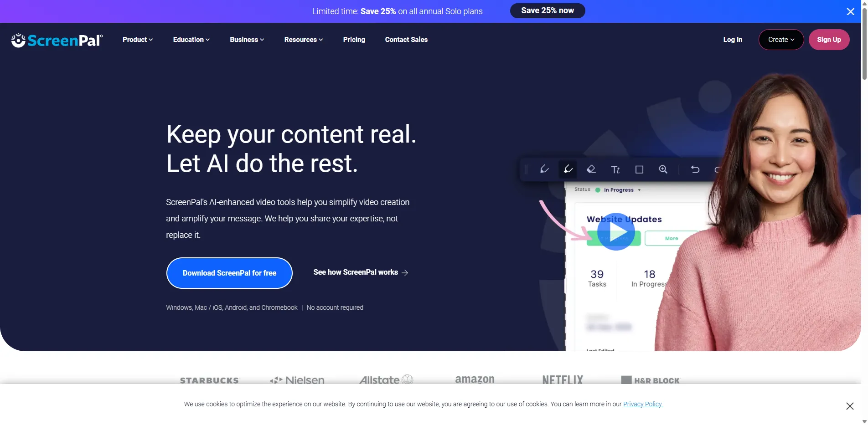Play the Website Updates demo video

point(615,231)
